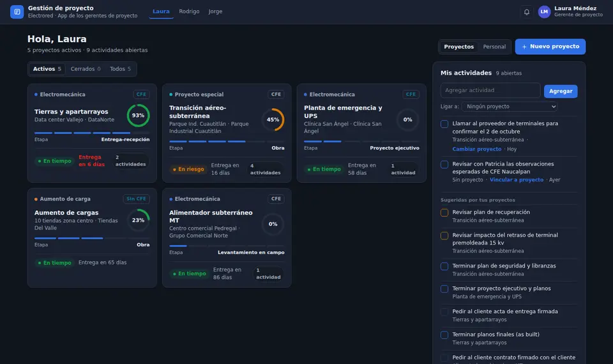Click the LM user avatar
The image size is (613, 364).
(544, 11)
